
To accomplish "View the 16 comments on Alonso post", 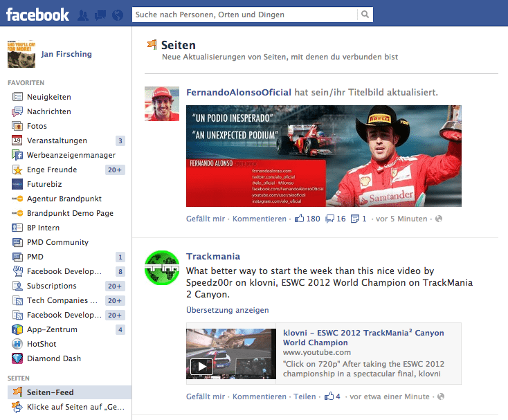I will 336,219.
